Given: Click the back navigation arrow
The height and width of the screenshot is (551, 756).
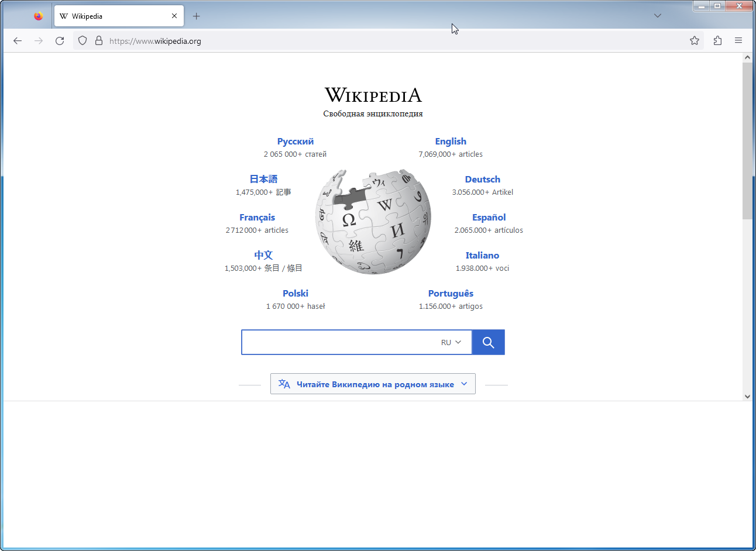Looking at the screenshot, I should pyautogui.click(x=18, y=41).
